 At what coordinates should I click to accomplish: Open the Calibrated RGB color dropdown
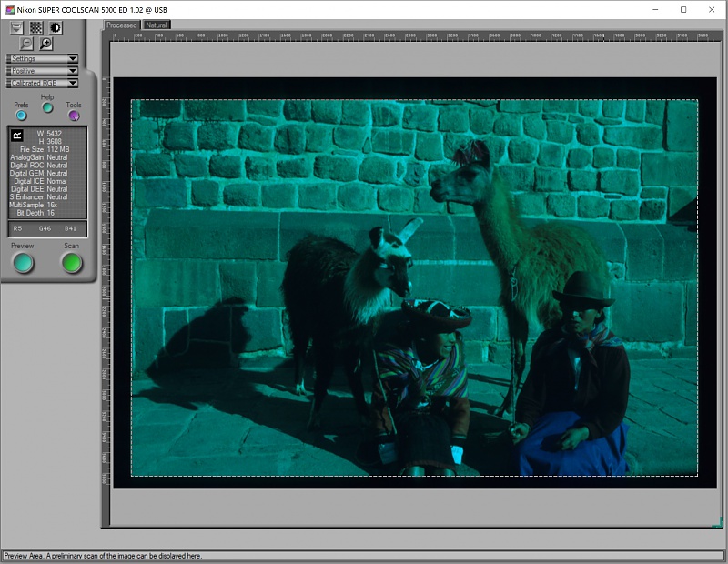[x=42, y=83]
